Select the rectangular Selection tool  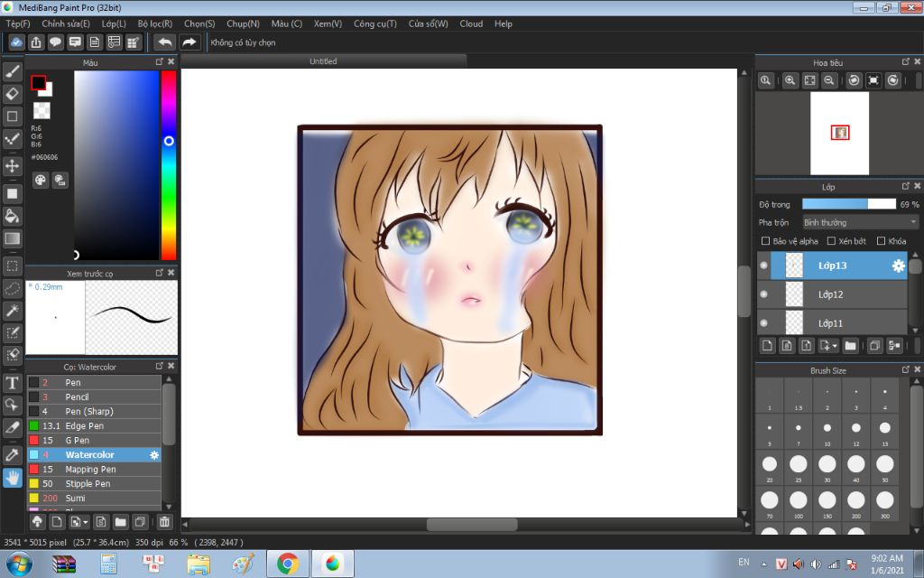point(13,266)
